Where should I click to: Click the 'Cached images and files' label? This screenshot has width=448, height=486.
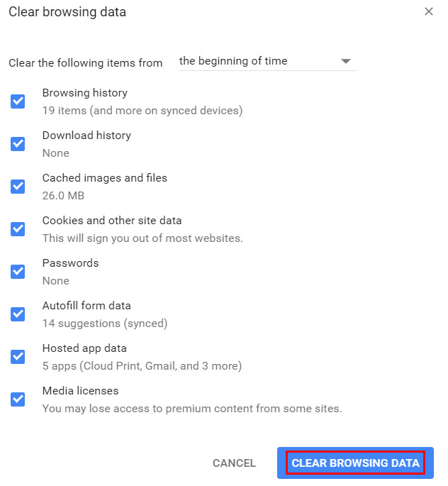(x=105, y=178)
